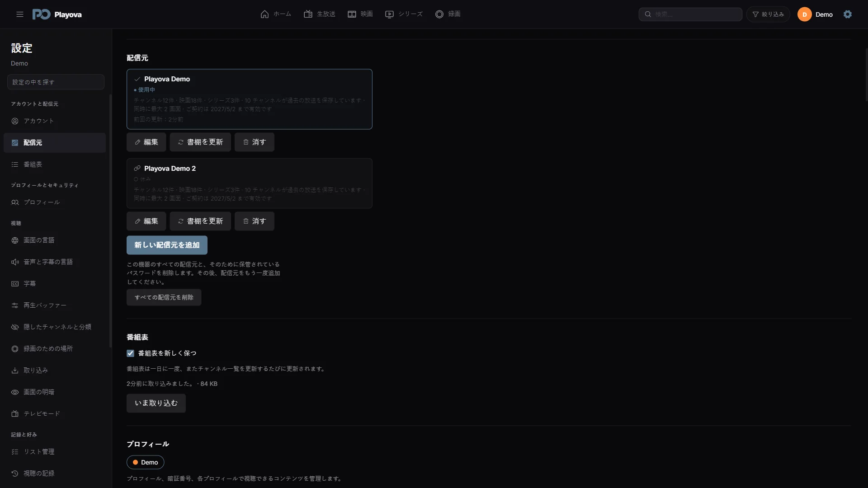The height and width of the screenshot is (488, 868).
Task: Click 消す for Playova Demo
Action: [255, 142]
